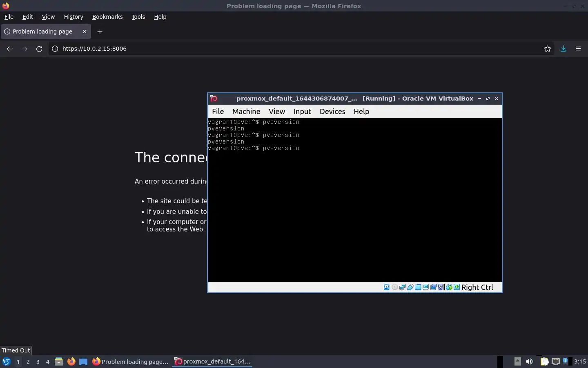Click VirtualBox keyboard capture arrow icon
Screen dimensions: 588x368
[457, 287]
